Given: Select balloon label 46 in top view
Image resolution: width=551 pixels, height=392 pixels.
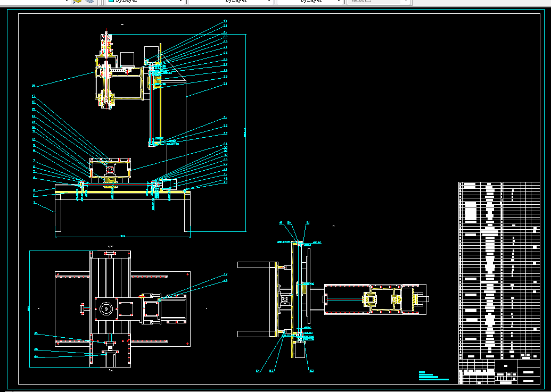Looking at the screenshot, I should [x=36, y=333].
